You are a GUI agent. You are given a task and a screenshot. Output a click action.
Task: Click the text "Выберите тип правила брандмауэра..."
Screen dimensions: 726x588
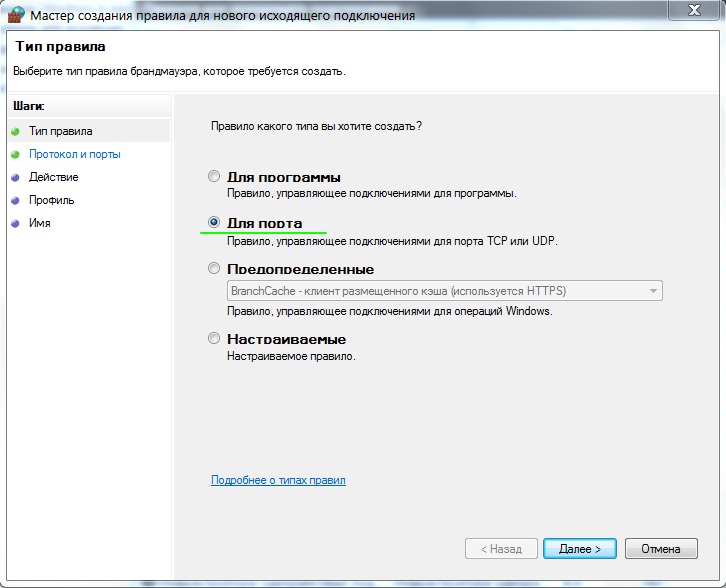pyautogui.click(x=179, y=71)
